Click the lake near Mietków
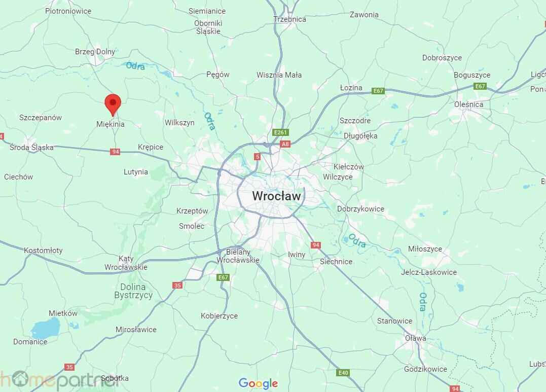This screenshot has height=392, width=546. coord(46,328)
